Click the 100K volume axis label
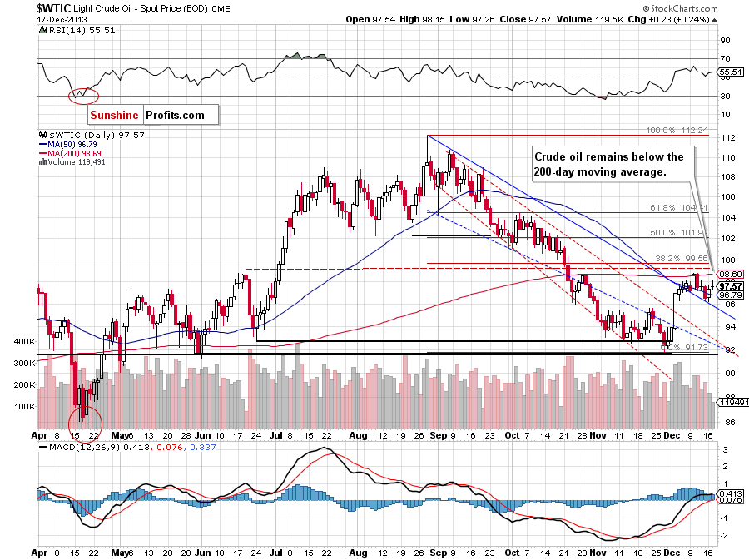The height and width of the screenshot is (560, 749). [25, 407]
